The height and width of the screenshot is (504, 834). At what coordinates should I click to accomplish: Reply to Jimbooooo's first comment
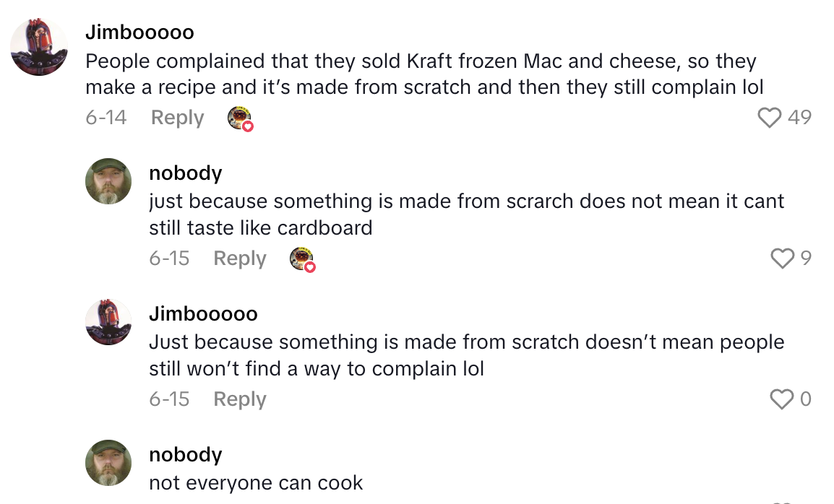(176, 117)
